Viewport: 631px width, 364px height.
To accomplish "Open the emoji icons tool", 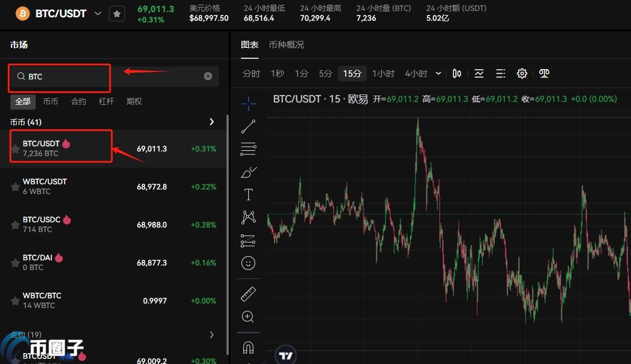I will pos(248,263).
